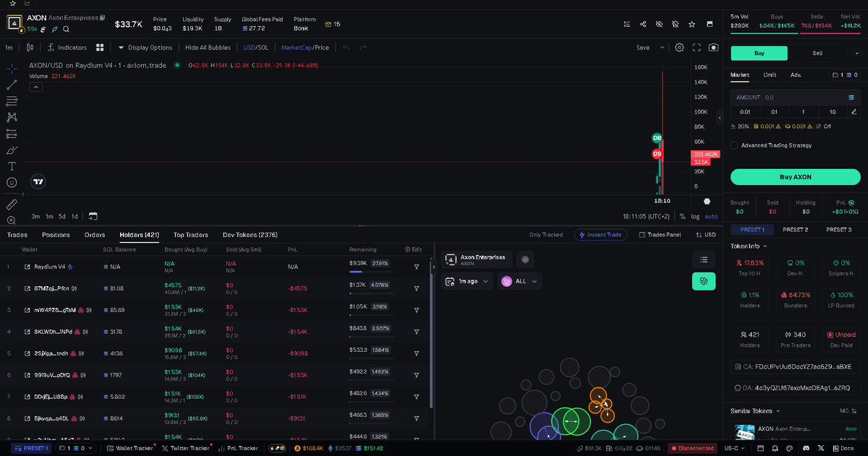Image resolution: width=868 pixels, height=456 pixels.
Task: Click the share icon in header
Action: pyautogui.click(x=643, y=24)
